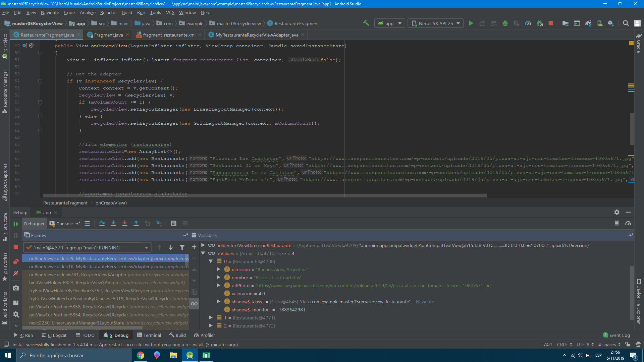Click the Make Project hammer icon
The width and height of the screenshot is (644, 362).
[x=366, y=23]
